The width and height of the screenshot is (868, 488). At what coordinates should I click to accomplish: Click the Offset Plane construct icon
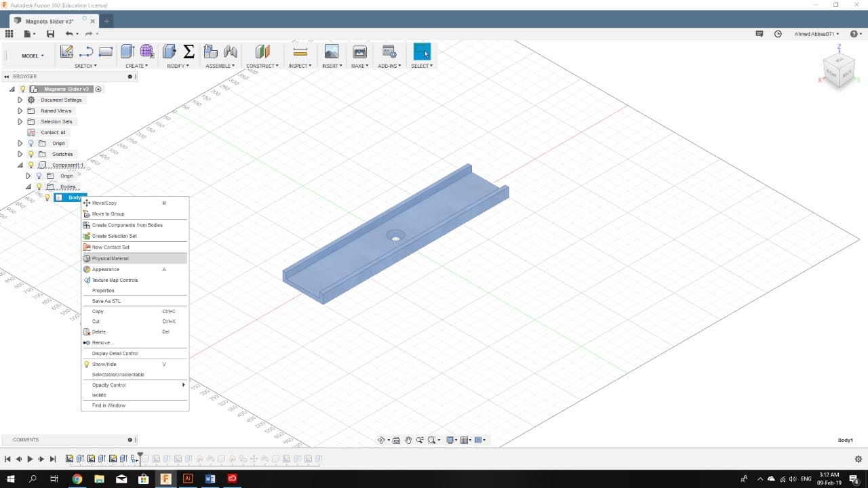[262, 52]
